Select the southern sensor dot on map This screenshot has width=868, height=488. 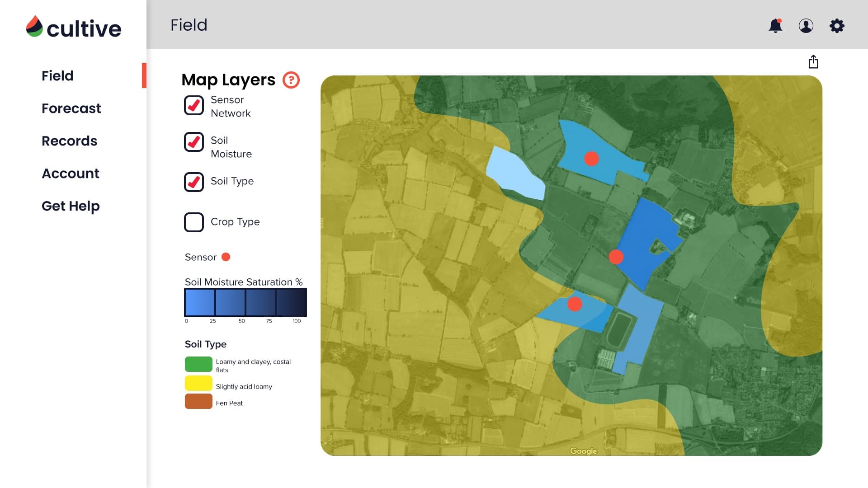pos(575,304)
